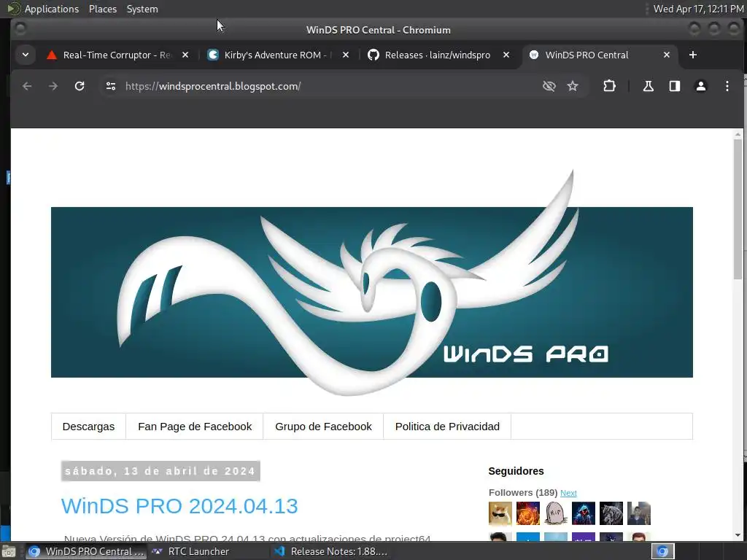
Task: Click the gravestone follower avatar
Action: [x=555, y=513]
